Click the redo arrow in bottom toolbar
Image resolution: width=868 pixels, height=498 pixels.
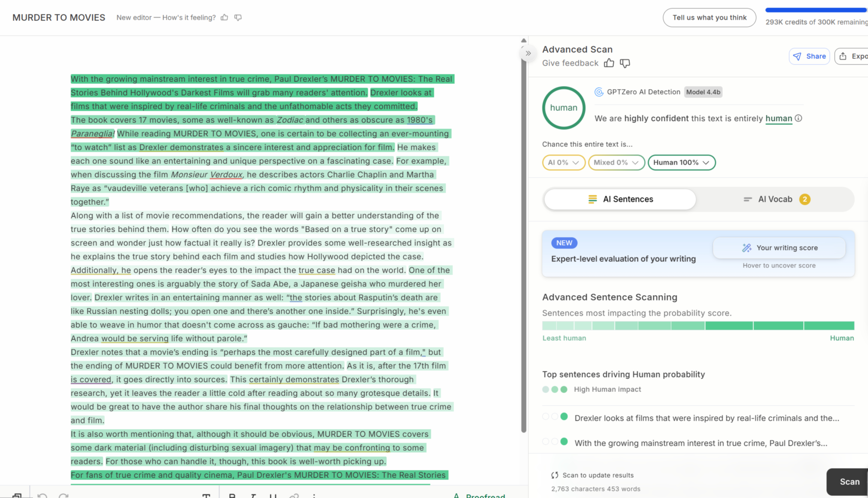tap(64, 495)
